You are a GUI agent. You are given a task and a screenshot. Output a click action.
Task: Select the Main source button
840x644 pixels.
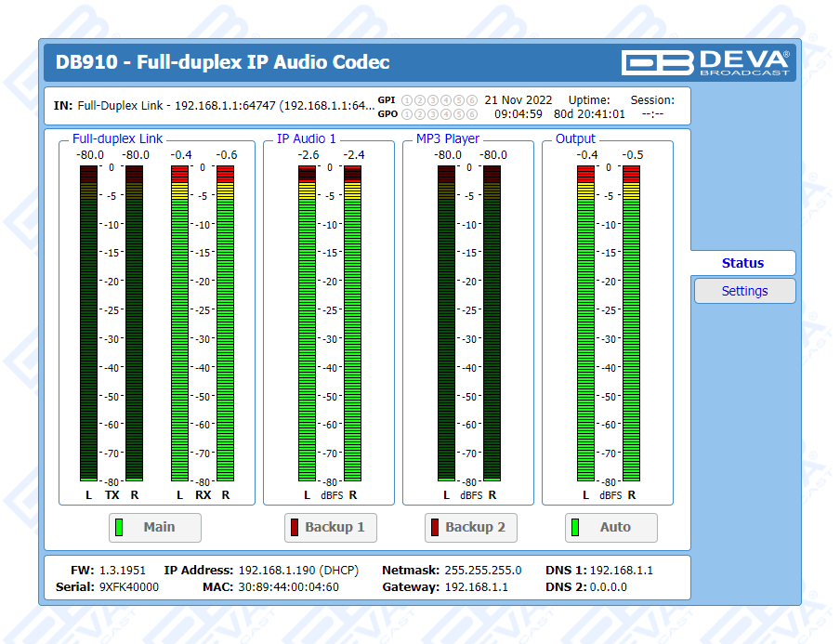[155, 528]
